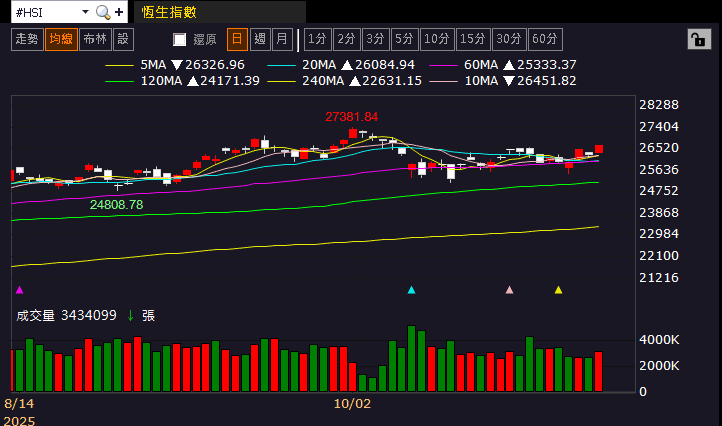Screen dimensions: 722x426
Task: Click the last red candlestick on chart
Action: [x=599, y=149]
